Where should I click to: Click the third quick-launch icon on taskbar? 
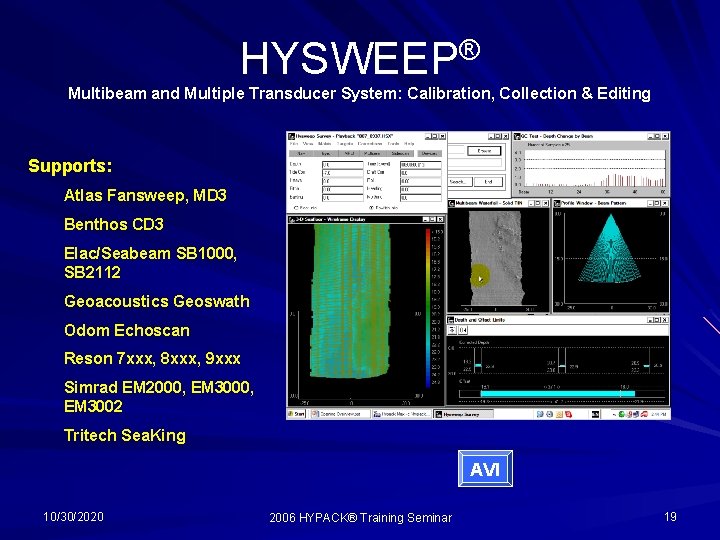(559, 414)
